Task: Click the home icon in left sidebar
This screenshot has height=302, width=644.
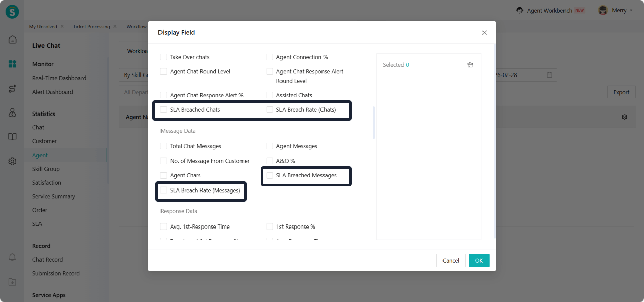Action: point(12,40)
